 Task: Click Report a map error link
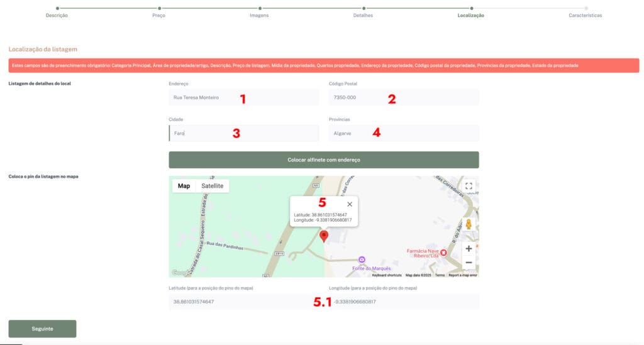pyautogui.click(x=462, y=275)
